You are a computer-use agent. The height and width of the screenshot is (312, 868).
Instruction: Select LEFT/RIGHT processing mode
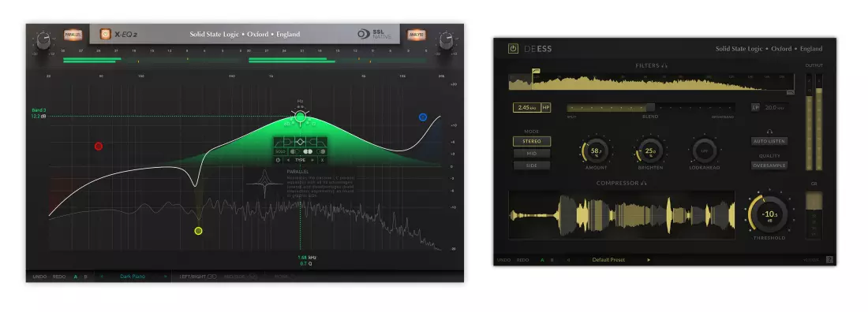click(x=198, y=276)
